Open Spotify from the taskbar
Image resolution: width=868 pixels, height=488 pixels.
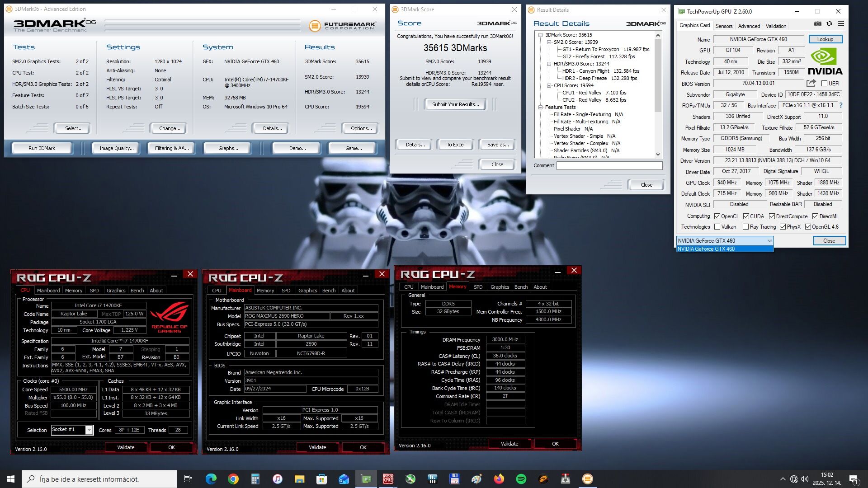click(521, 479)
